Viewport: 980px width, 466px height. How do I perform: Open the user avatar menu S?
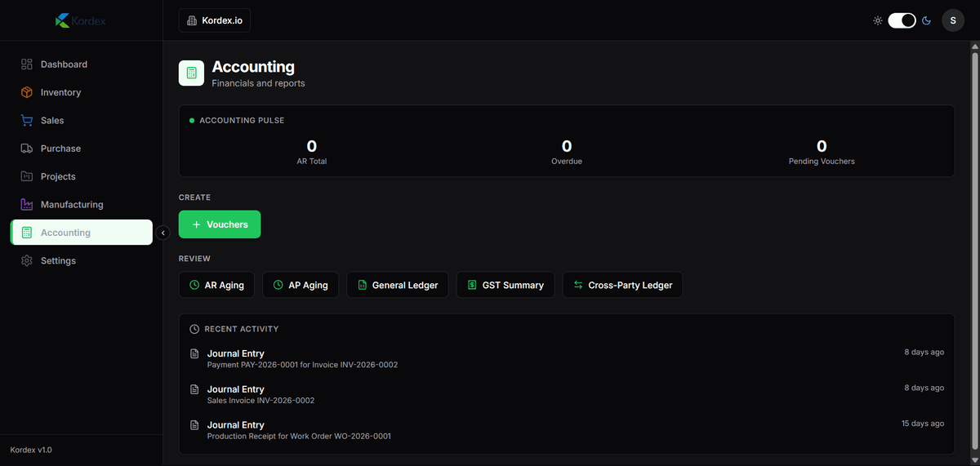click(953, 20)
